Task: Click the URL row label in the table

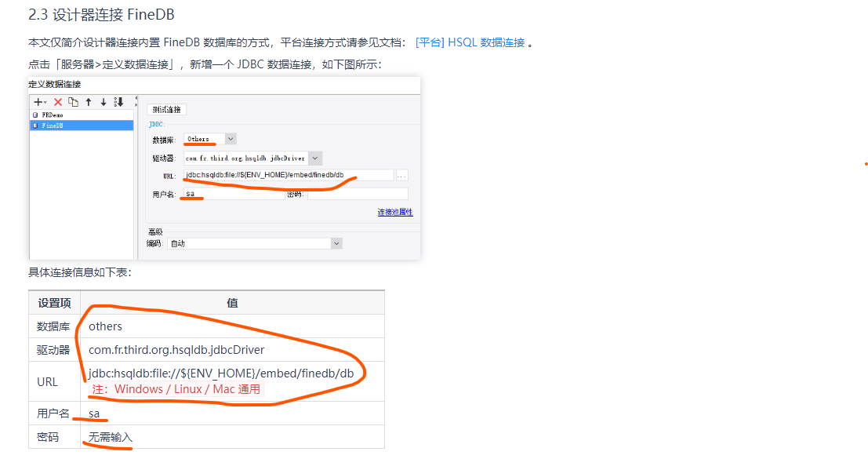Action: pos(47,382)
